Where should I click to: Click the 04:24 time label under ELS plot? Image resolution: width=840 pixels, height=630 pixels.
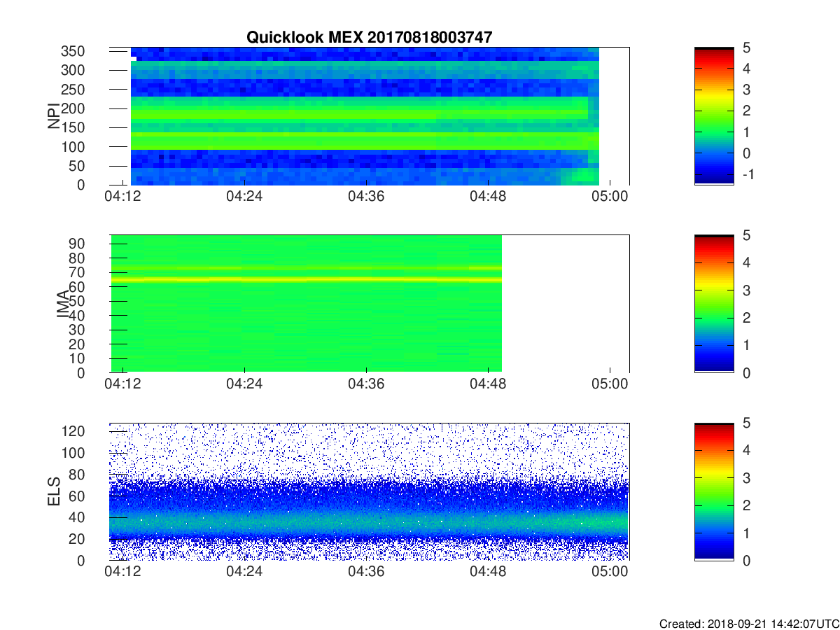point(244,573)
